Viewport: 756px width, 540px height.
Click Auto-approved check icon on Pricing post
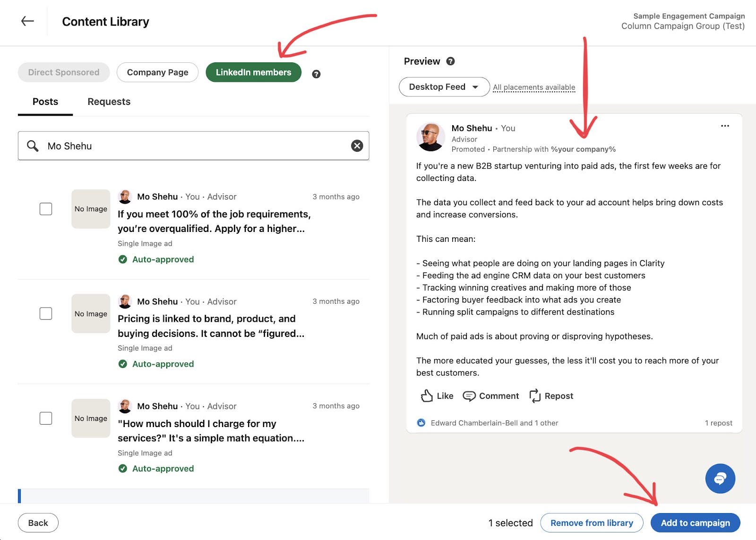coord(123,364)
